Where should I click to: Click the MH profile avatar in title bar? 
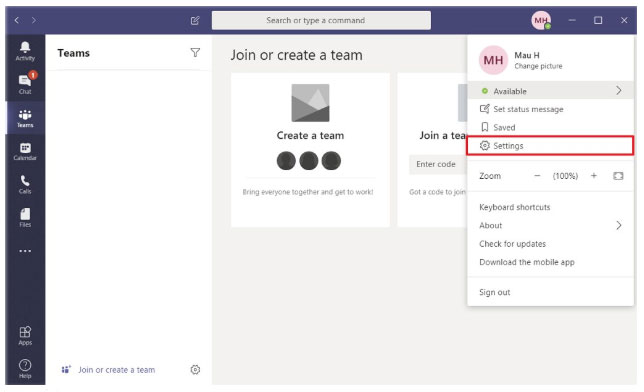(541, 20)
